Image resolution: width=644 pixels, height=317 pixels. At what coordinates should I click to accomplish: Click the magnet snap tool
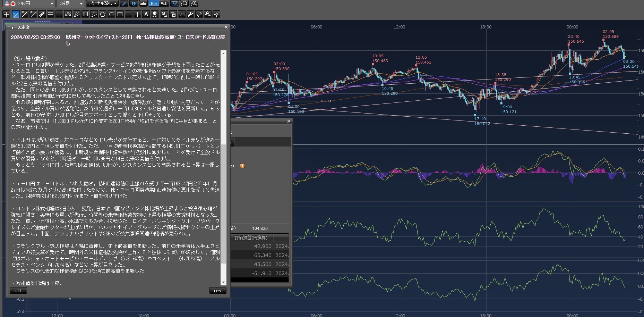(x=216, y=14)
